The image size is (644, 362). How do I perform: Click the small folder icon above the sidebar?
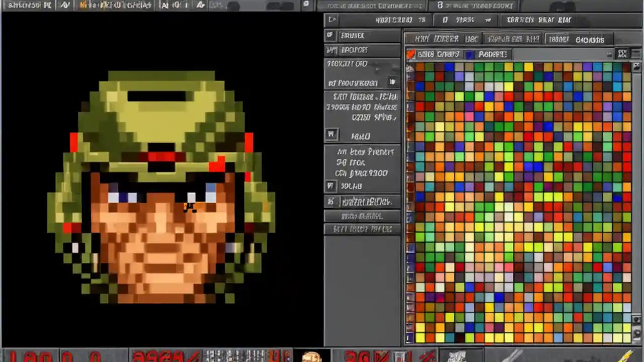click(332, 20)
